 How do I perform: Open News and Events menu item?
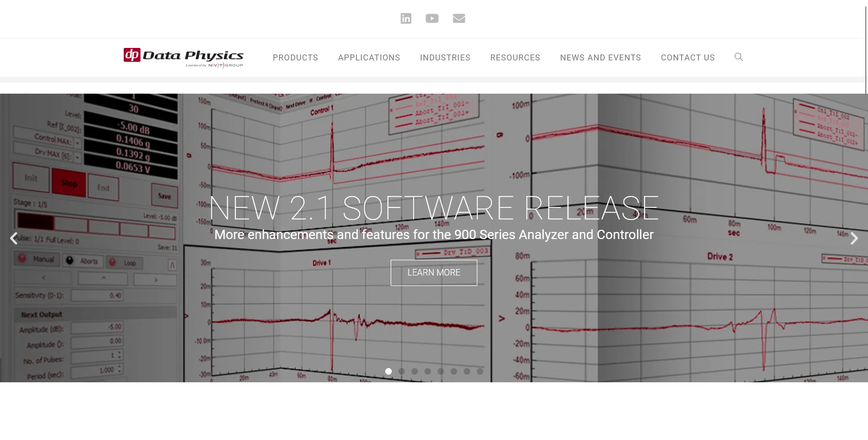(600, 58)
